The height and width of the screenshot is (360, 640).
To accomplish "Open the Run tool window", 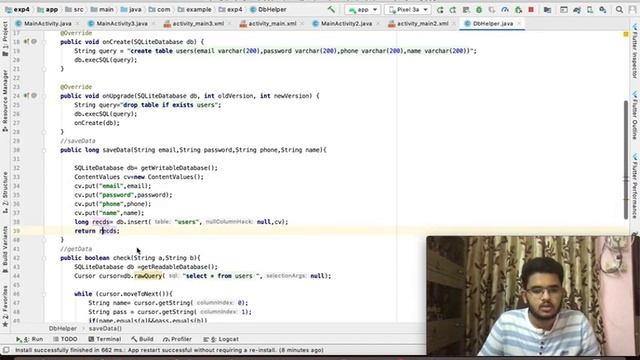I will pos(29,339).
